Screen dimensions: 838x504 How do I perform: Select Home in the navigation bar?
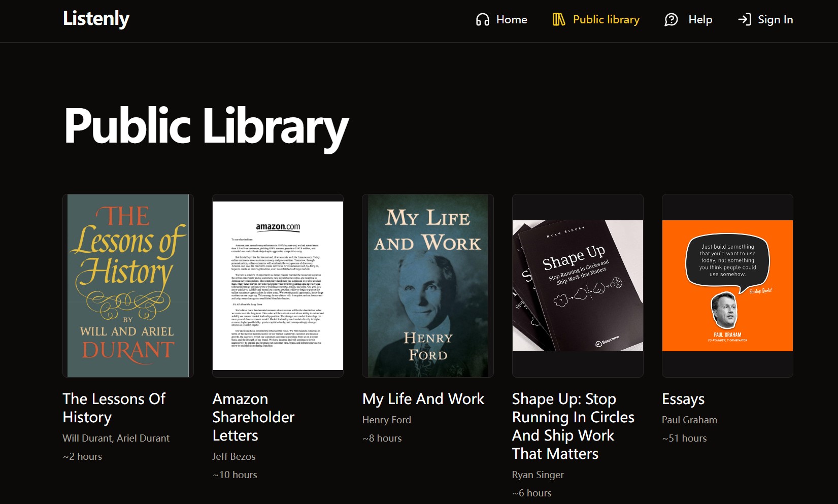click(x=511, y=19)
